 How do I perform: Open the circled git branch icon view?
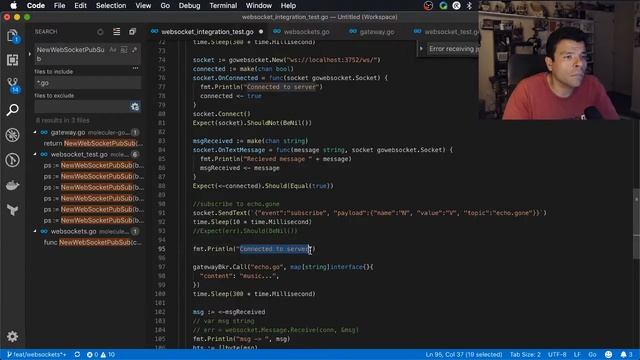point(13,160)
